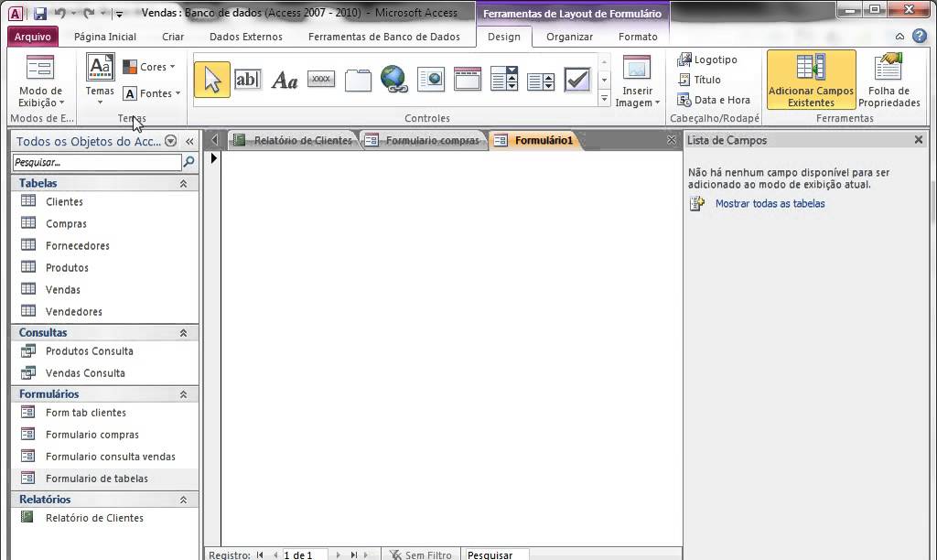The image size is (937, 560).
Task: Switch to Organizar tab
Action: pos(569,37)
